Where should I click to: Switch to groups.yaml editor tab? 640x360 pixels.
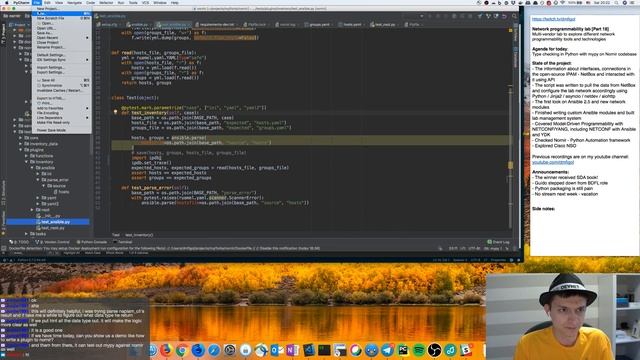317,24
